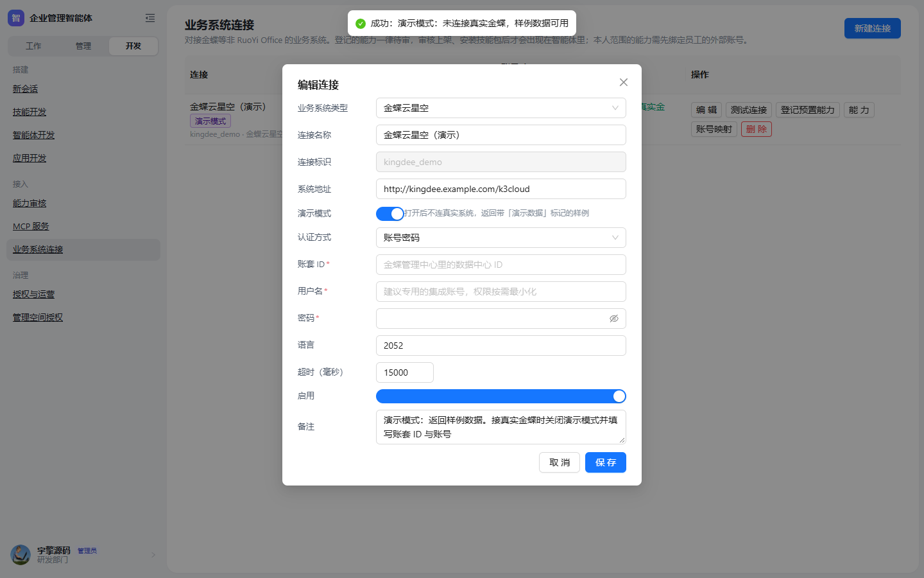Viewport: 924px width, 578px height.
Task: Select the 开发 tab
Action: pyautogui.click(x=133, y=46)
